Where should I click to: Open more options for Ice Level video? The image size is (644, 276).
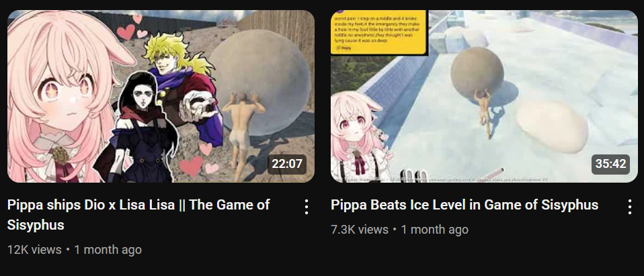[x=630, y=207]
